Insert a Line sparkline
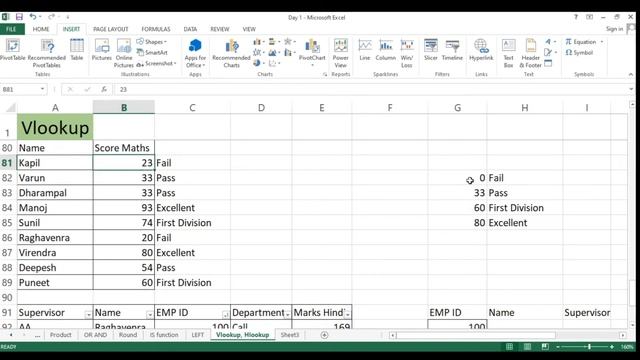Viewport: 640px width, 360px height. pyautogui.click(x=365, y=50)
